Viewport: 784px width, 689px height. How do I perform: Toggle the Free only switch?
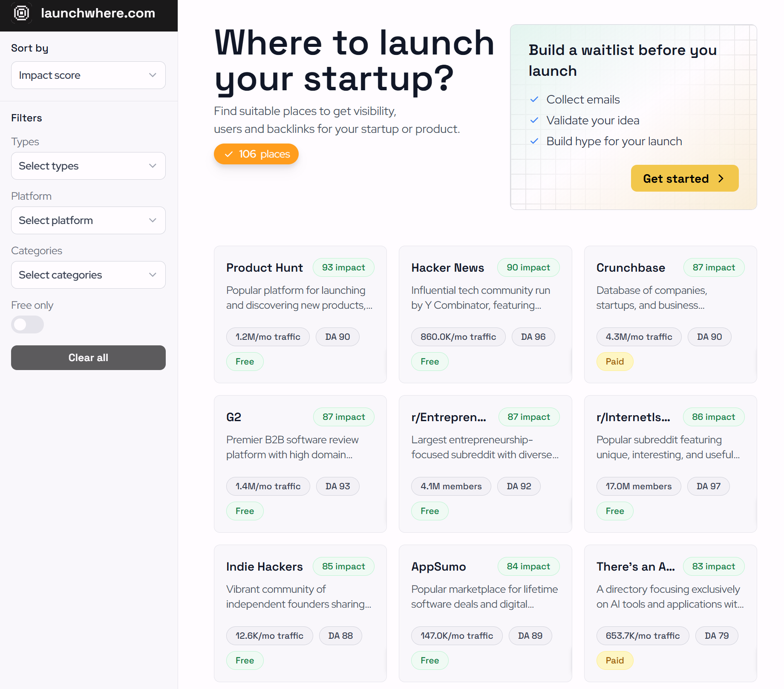click(x=27, y=324)
